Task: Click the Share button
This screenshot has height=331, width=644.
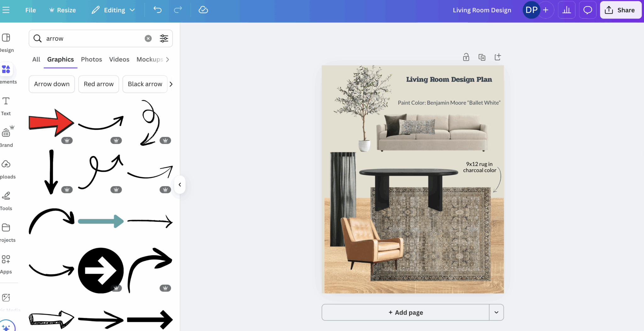Action: [620, 10]
